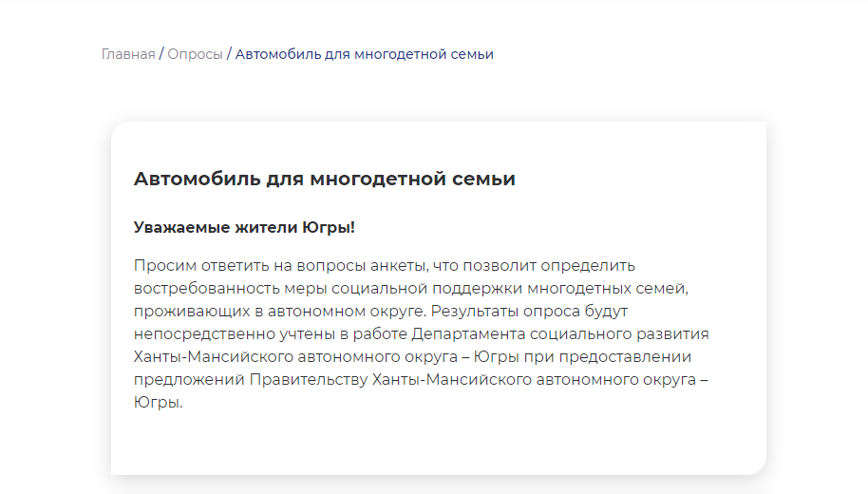Click the greeting "Уважаемые жители Югры!"
Image resolution: width=868 pixels, height=494 pixels.
pos(244,228)
